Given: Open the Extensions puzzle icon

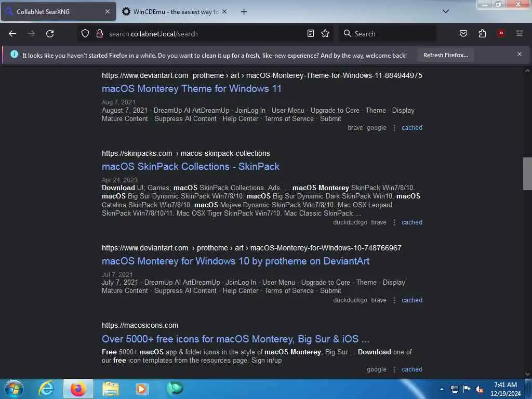Looking at the screenshot, I should point(482,33).
